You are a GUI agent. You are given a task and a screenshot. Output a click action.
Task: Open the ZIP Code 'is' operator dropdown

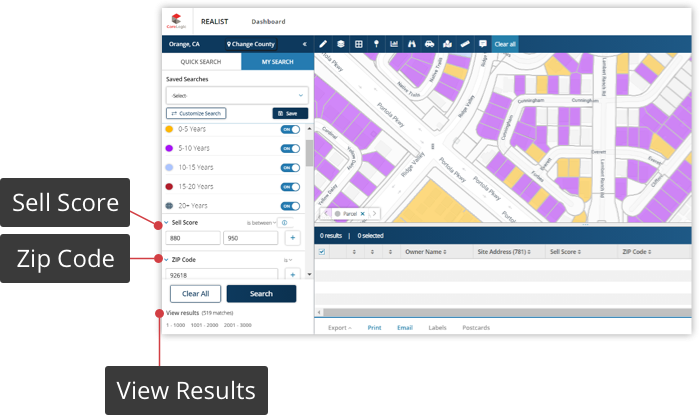tap(288, 260)
